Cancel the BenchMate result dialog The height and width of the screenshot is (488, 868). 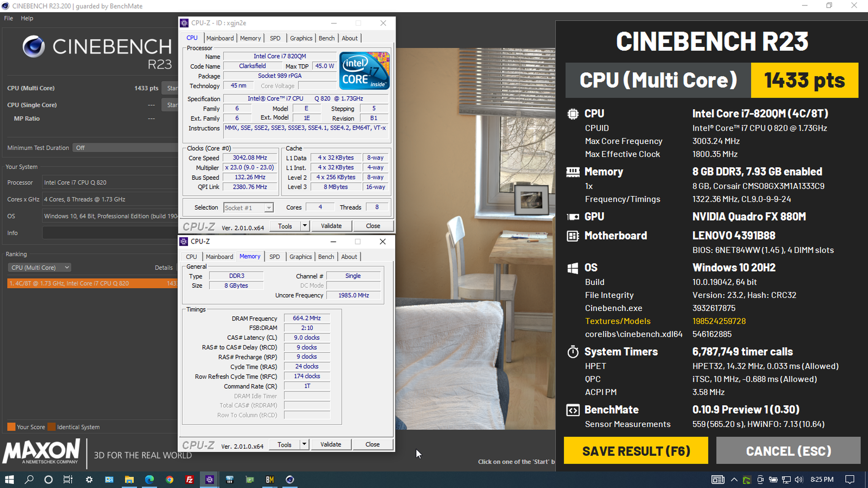tap(788, 450)
